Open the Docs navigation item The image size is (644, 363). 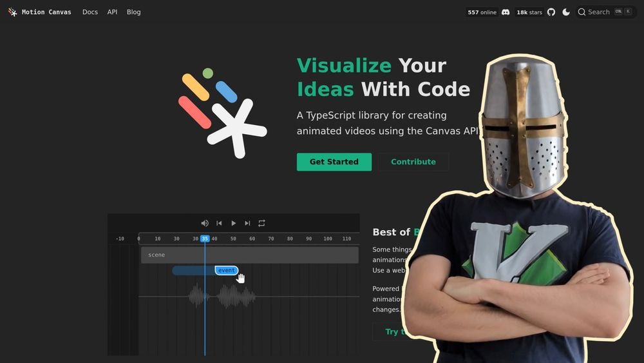coord(90,12)
